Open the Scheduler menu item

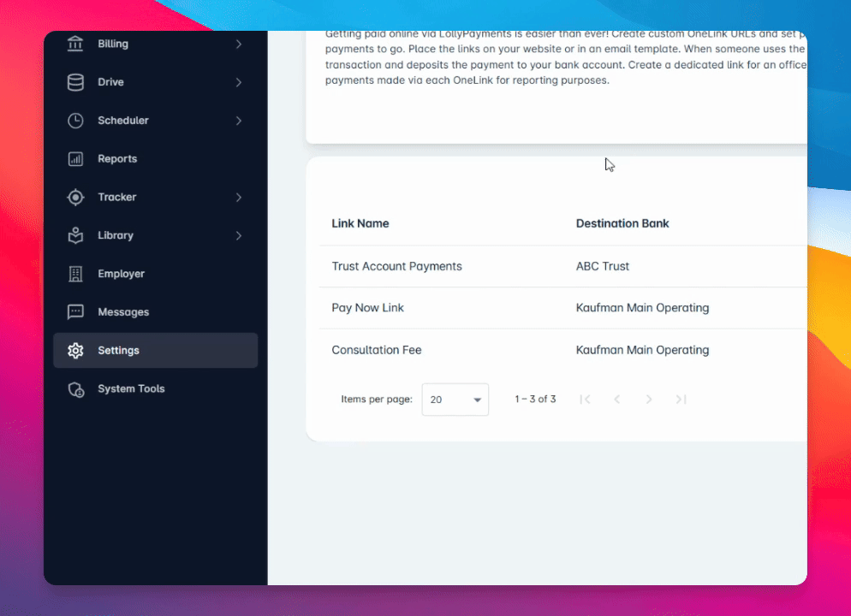pos(155,121)
